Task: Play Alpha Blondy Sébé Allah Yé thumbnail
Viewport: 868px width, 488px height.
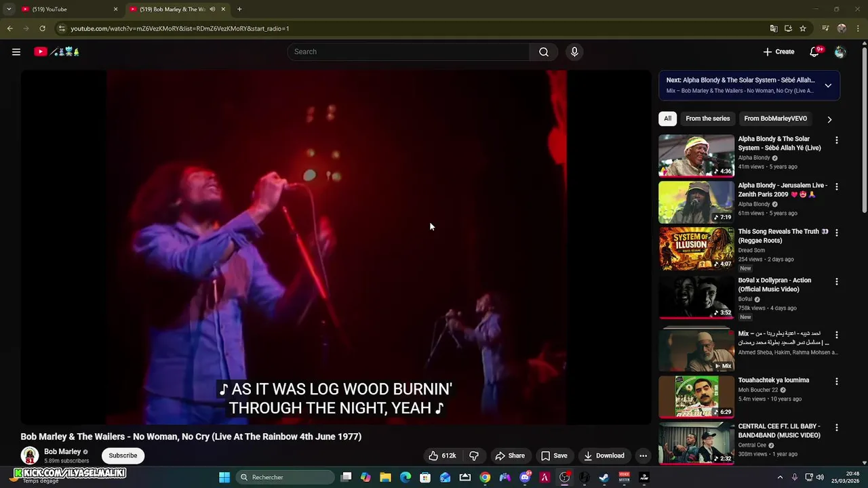Action: click(696, 156)
